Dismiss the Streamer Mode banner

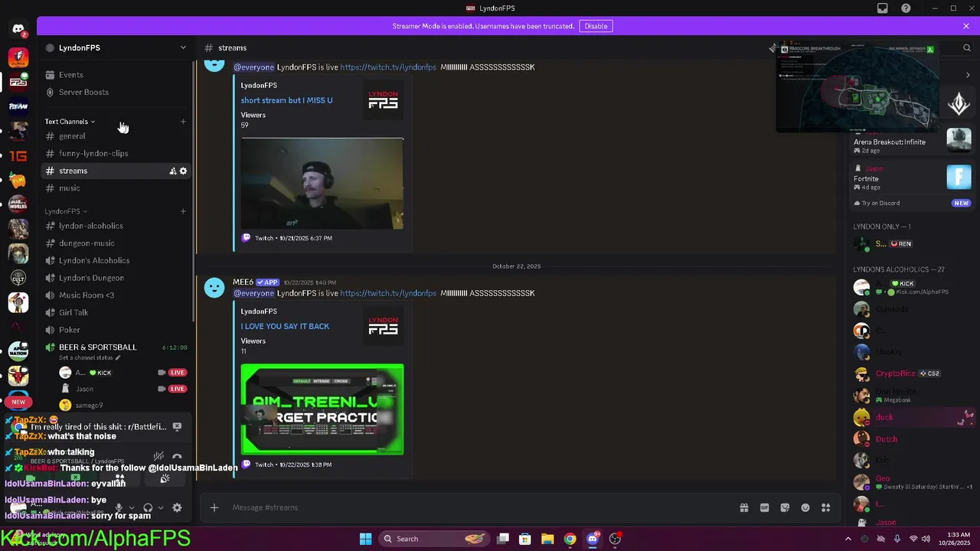pyautogui.click(x=966, y=26)
